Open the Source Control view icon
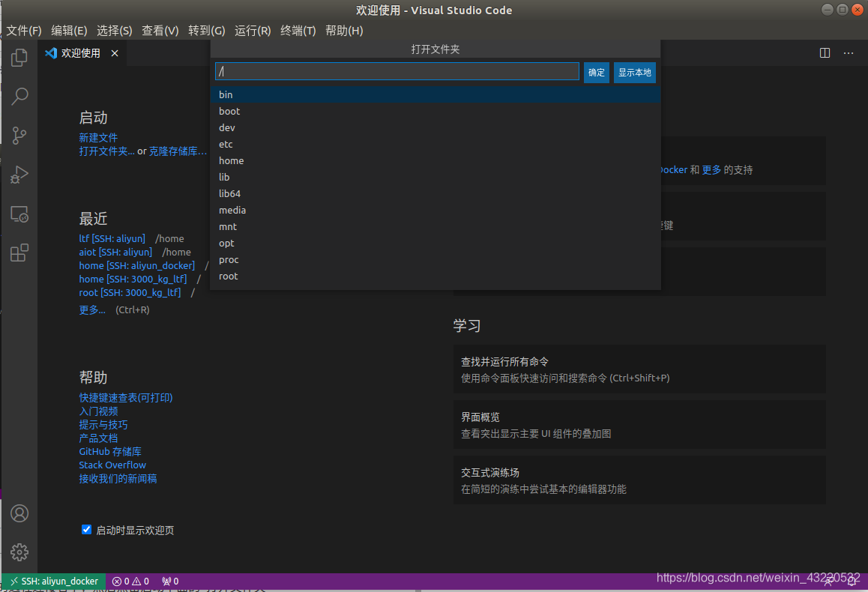The height and width of the screenshot is (592, 868). coord(19,136)
